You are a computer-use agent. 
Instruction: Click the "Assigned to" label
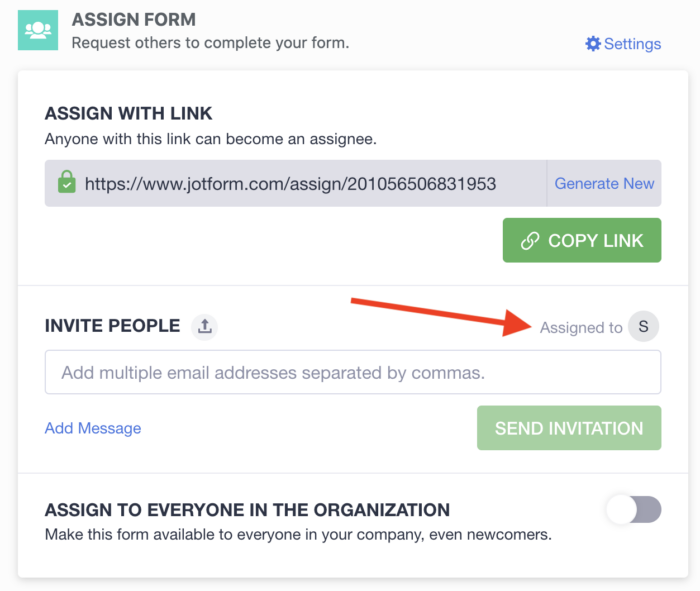tap(581, 327)
